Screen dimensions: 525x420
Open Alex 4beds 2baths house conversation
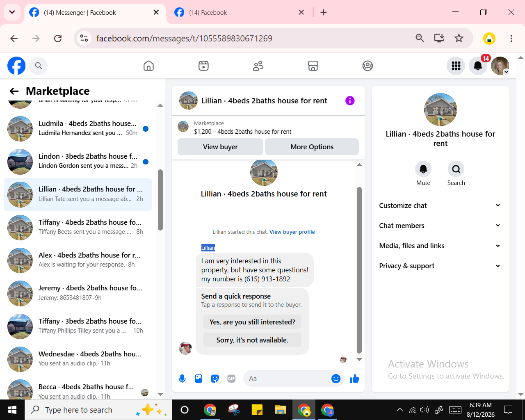(78, 260)
